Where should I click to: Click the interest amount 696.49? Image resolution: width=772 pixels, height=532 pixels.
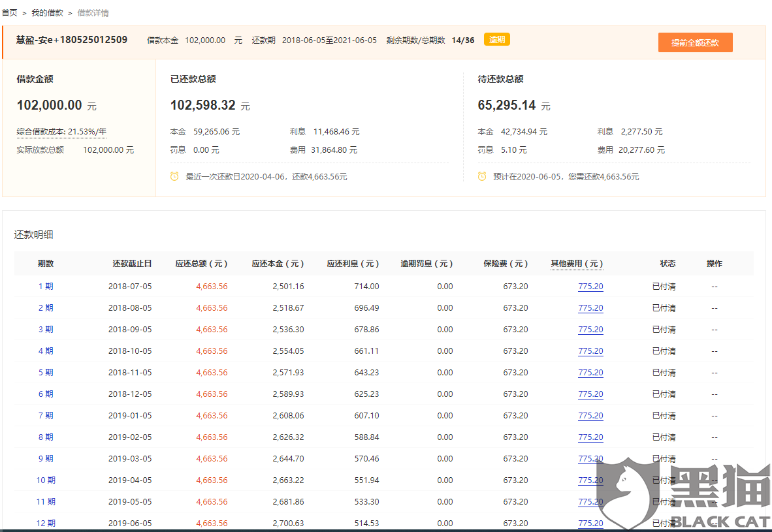point(366,308)
